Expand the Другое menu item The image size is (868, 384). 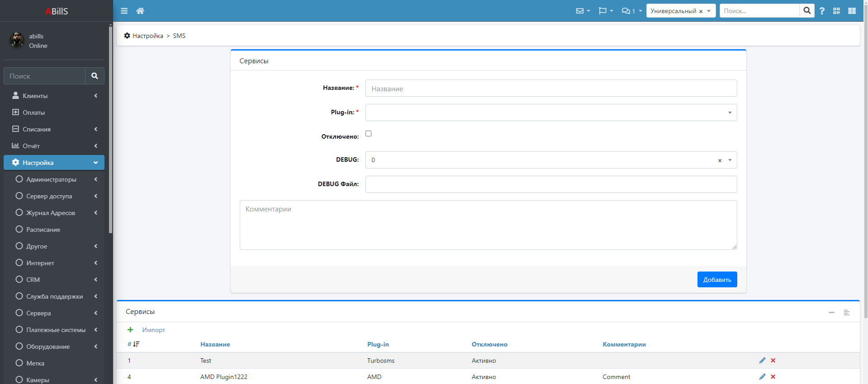click(x=54, y=246)
